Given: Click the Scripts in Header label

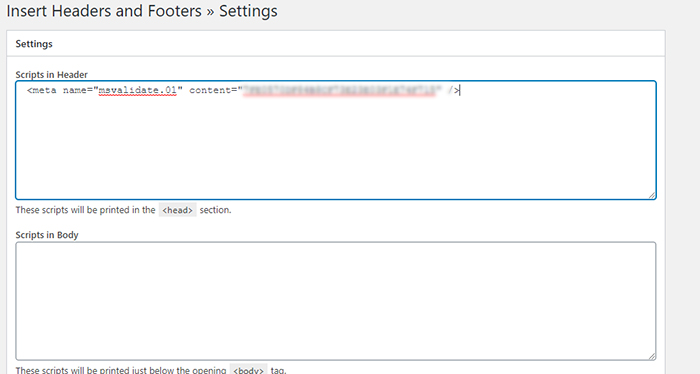Looking at the screenshot, I should (x=51, y=75).
